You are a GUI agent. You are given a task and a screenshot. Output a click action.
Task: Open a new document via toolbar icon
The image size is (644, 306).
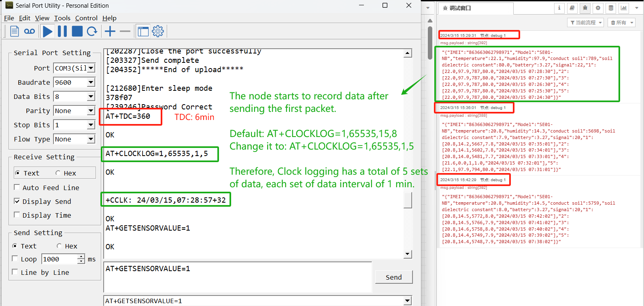[15, 31]
